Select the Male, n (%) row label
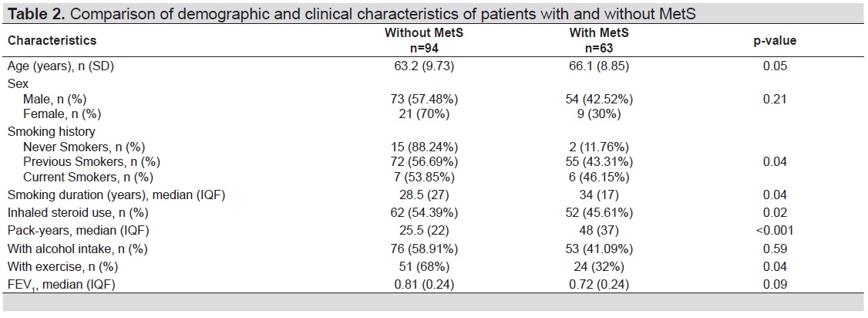The width and height of the screenshot is (868, 318). 55,100
